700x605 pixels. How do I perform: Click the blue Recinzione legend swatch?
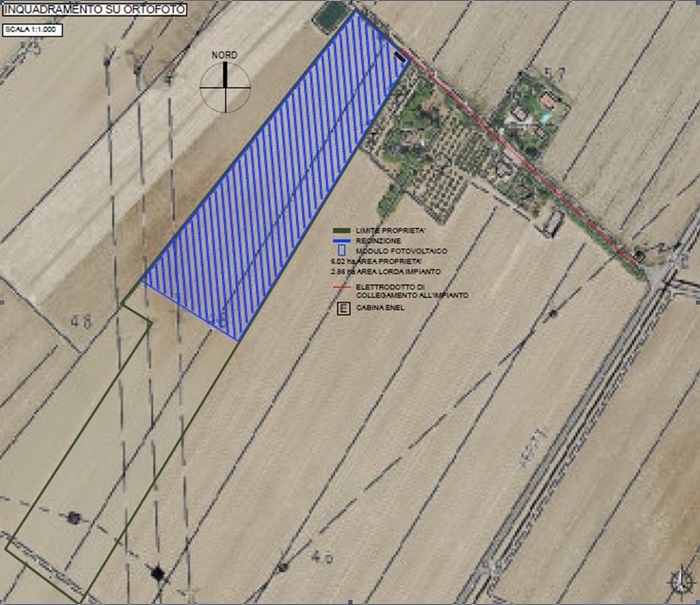pos(342,239)
